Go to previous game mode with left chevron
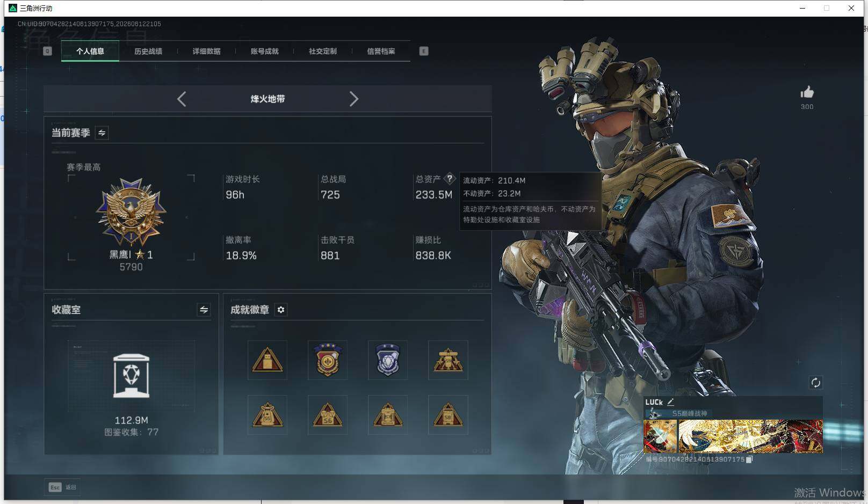 tap(182, 99)
